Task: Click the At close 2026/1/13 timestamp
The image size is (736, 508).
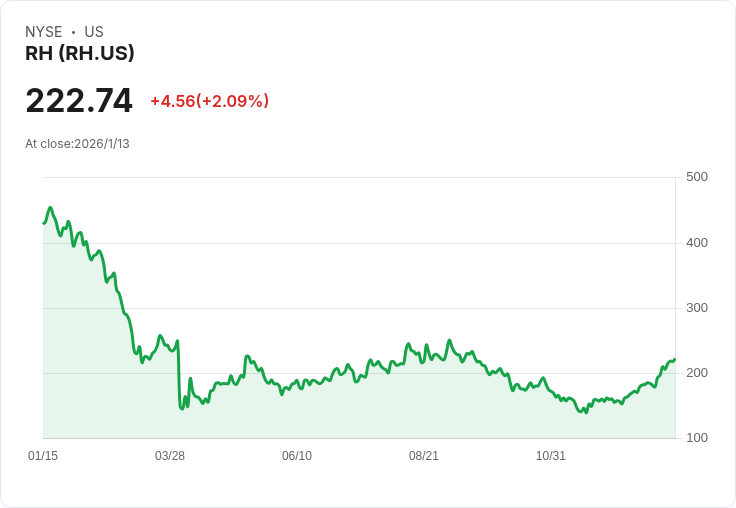Action: pos(77,143)
